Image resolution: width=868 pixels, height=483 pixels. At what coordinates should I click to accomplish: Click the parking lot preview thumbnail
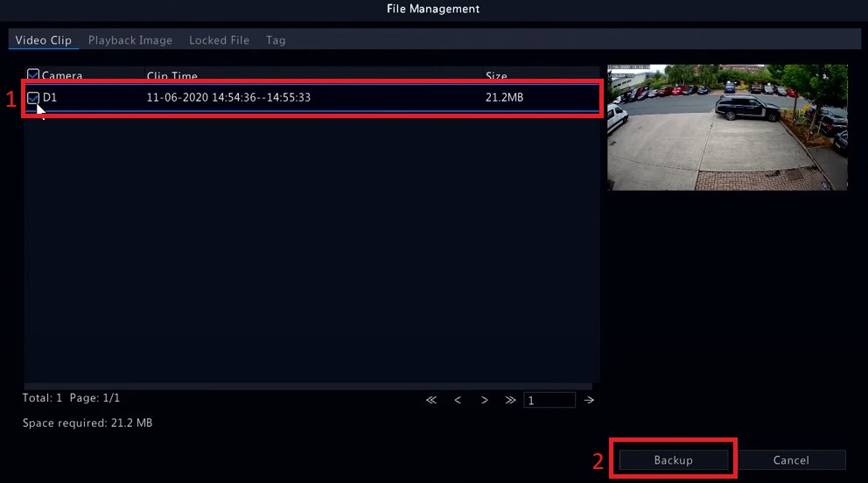727,128
